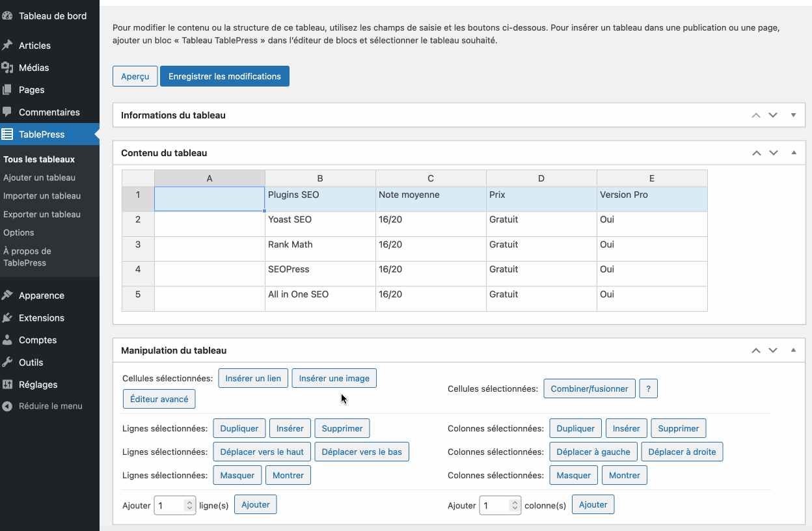The width and height of the screenshot is (812, 531).
Task: Collapse the Contenu du tableau panel
Action: coord(793,153)
